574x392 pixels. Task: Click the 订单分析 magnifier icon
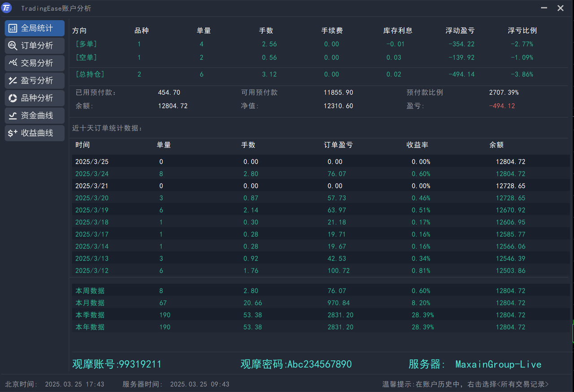(x=13, y=46)
